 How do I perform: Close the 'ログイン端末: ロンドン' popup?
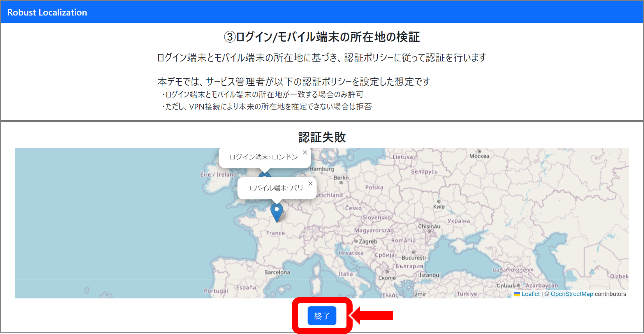tap(305, 152)
